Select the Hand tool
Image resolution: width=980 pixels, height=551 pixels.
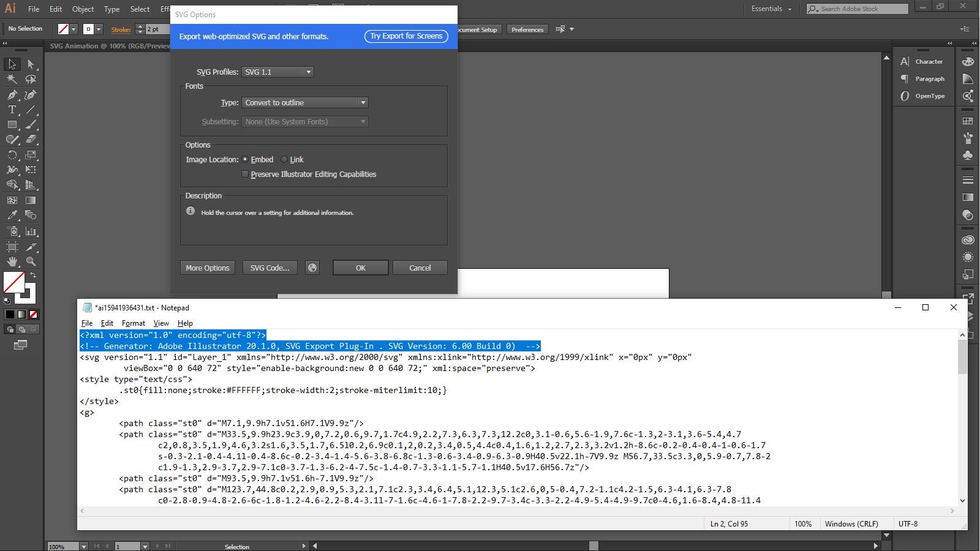tap(12, 261)
